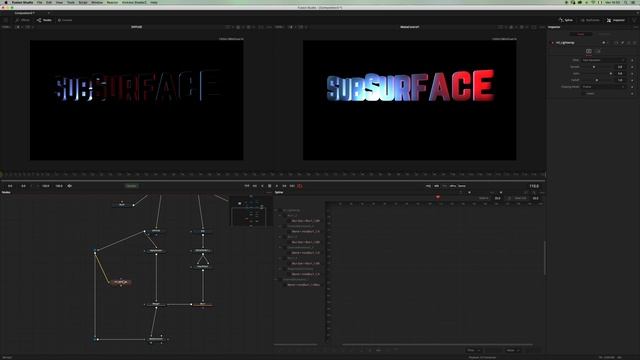Go to the first frame
The image size is (640, 360).
(x=247, y=186)
